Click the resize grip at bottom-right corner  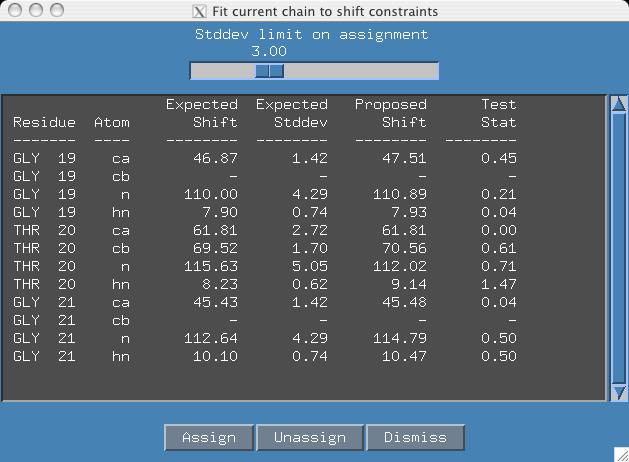pyautogui.click(x=621, y=454)
